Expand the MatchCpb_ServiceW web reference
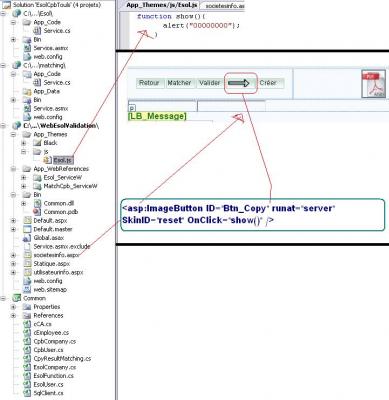The height and width of the screenshot is (400, 389). click(x=24, y=186)
